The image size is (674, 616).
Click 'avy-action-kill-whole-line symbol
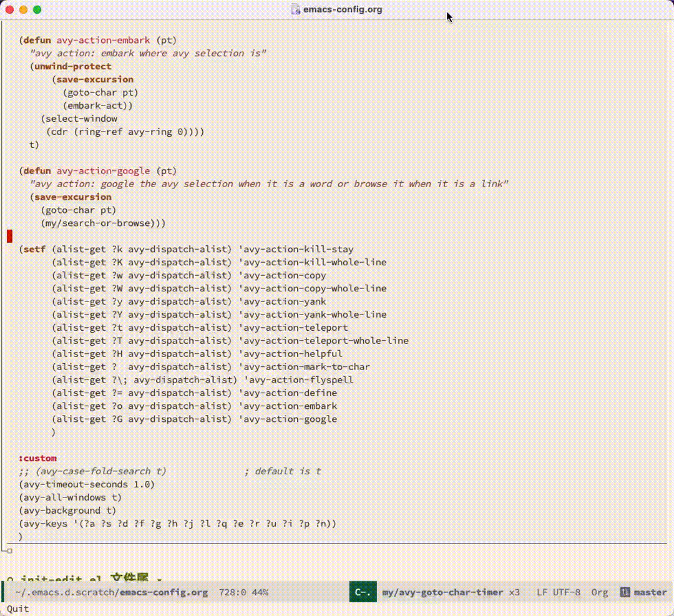(x=313, y=262)
